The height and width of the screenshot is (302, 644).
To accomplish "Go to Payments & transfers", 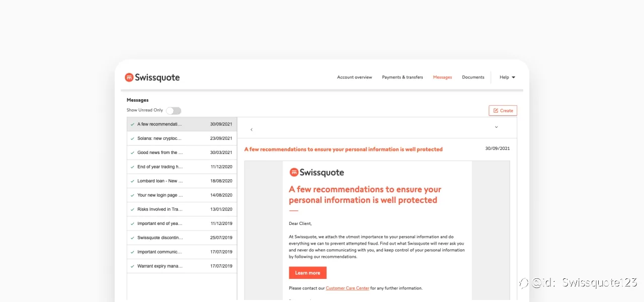I will 403,78.
